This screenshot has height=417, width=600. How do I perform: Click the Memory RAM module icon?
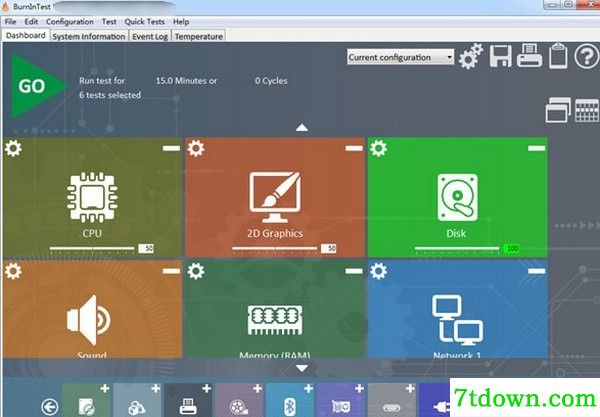275,320
